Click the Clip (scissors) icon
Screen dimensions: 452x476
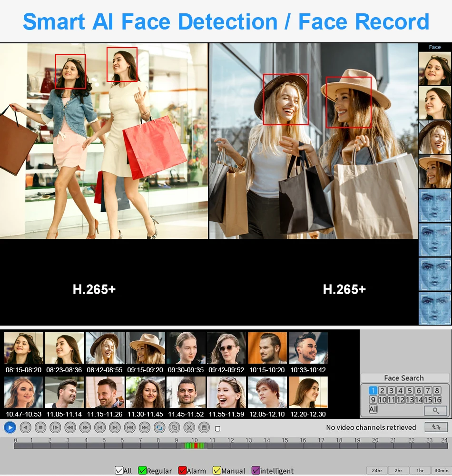click(188, 427)
